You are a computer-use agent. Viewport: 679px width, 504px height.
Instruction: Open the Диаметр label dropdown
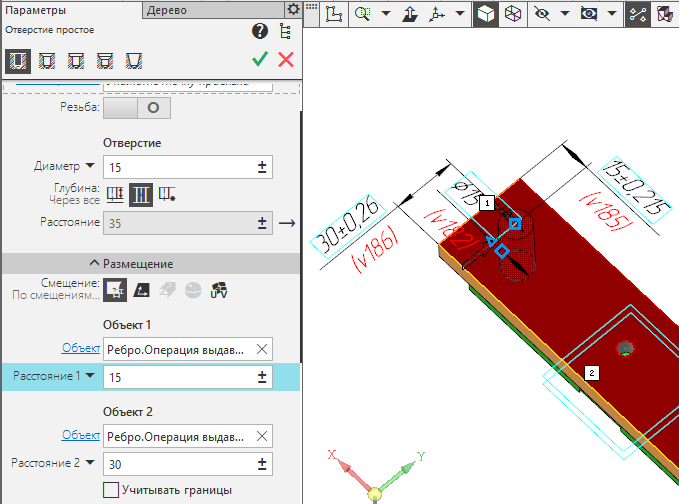[x=90, y=166]
